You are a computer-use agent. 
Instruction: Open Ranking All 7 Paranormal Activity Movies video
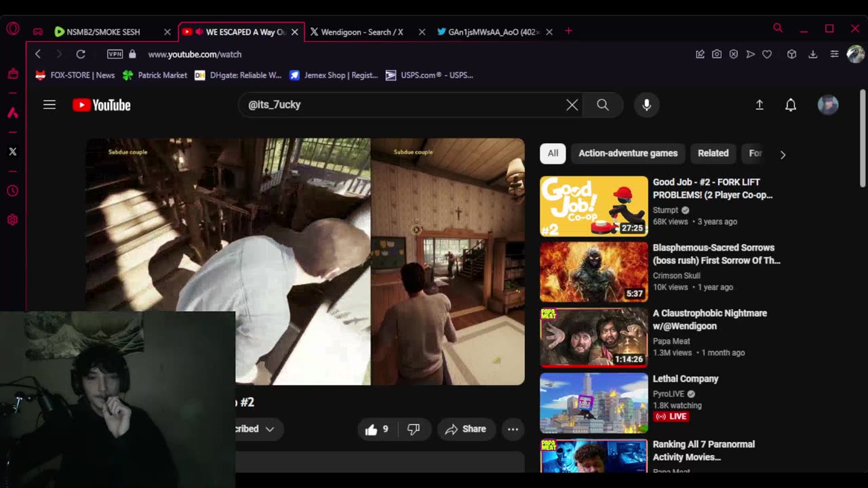704,451
